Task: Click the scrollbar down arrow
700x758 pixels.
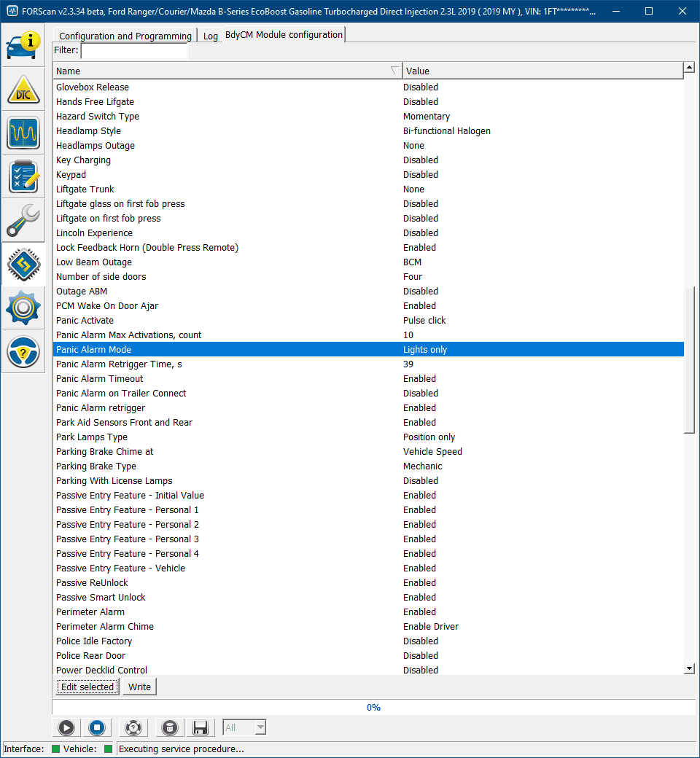Action: point(689,668)
